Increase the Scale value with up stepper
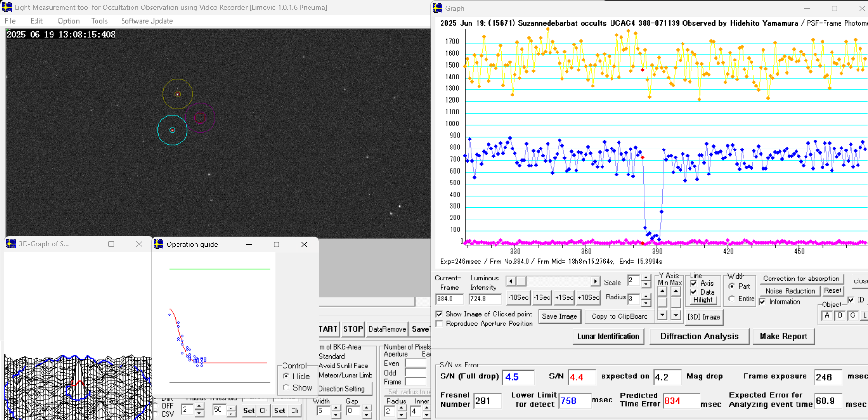 point(646,278)
